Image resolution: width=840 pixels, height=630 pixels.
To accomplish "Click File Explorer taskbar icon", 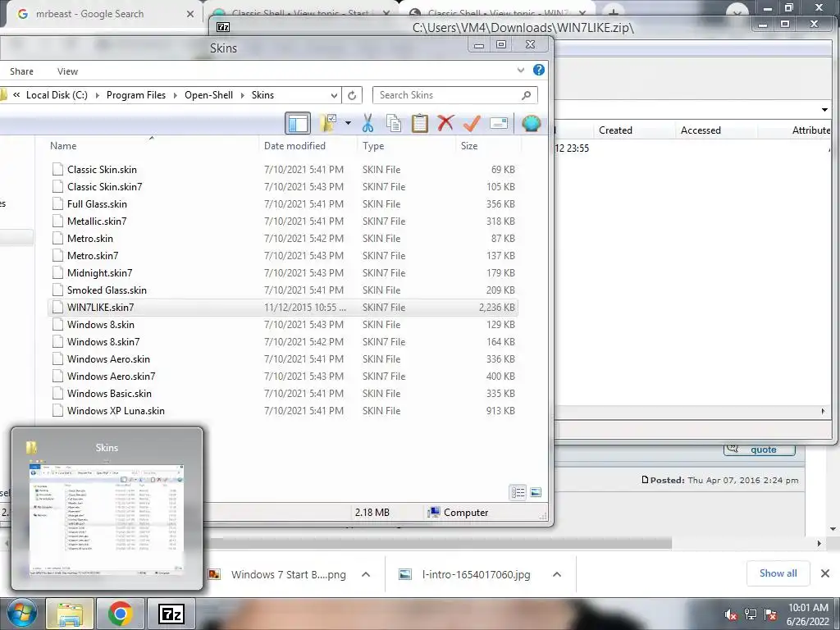I will pyautogui.click(x=70, y=614).
